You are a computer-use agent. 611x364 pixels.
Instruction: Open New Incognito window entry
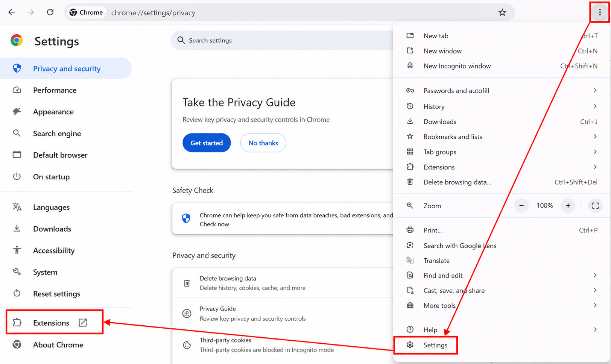point(502,66)
